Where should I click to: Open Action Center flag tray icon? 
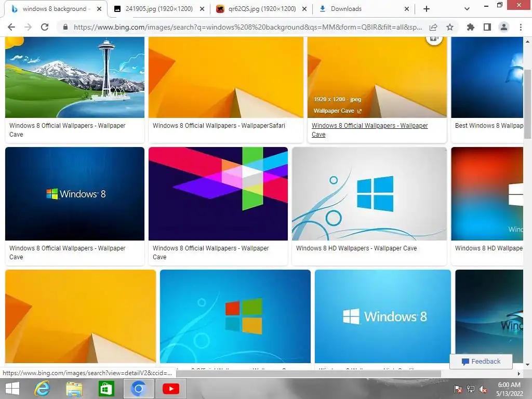click(458, 389)
